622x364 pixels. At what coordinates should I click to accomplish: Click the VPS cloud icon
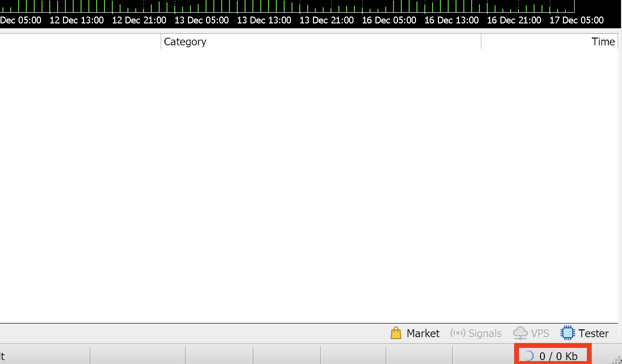pyautogui.click(x=520, y=333)
